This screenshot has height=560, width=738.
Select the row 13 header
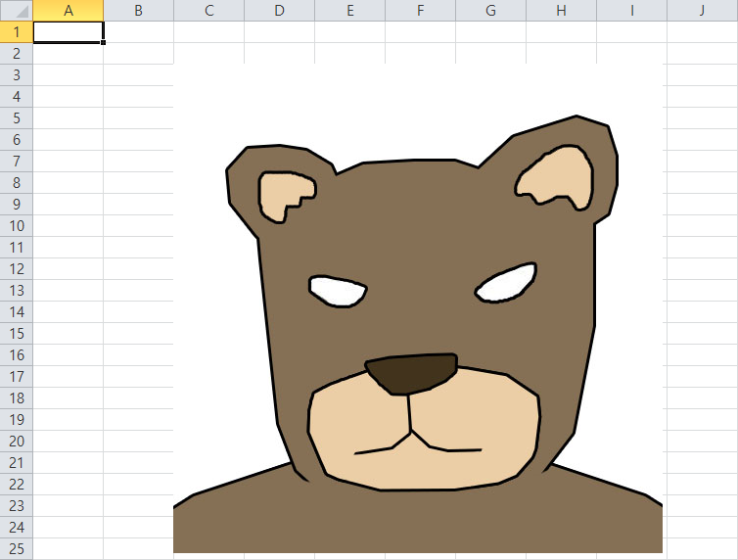(x=17, y=290)
